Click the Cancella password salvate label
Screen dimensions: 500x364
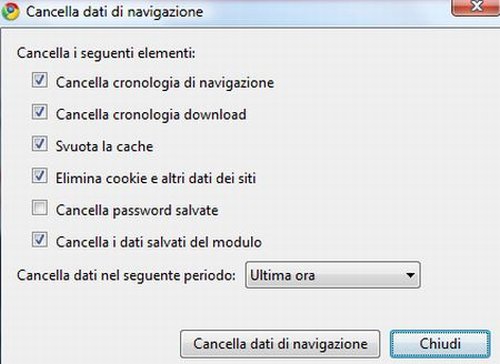[x=137, y=210]
